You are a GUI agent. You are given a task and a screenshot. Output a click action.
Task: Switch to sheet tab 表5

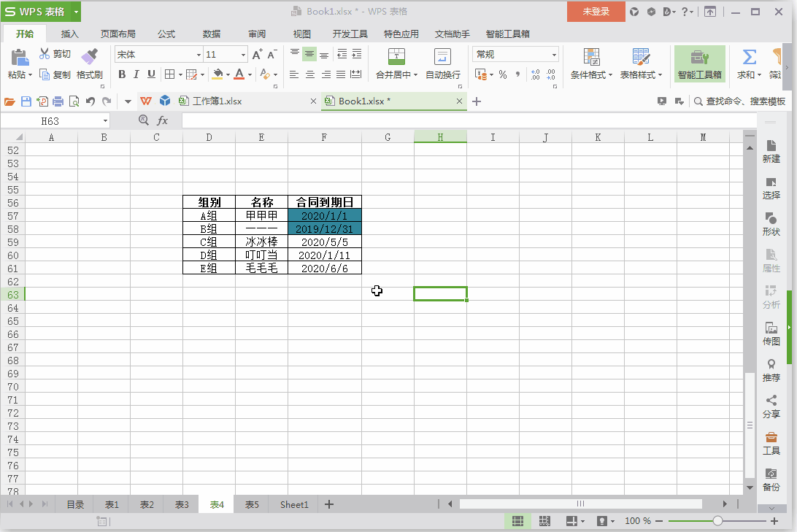tap(252, 504)
